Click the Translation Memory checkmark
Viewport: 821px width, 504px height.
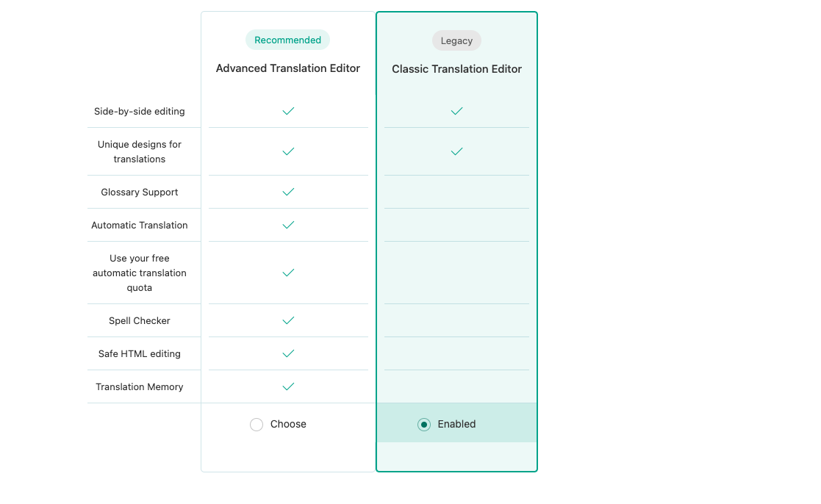click(289, 386)
